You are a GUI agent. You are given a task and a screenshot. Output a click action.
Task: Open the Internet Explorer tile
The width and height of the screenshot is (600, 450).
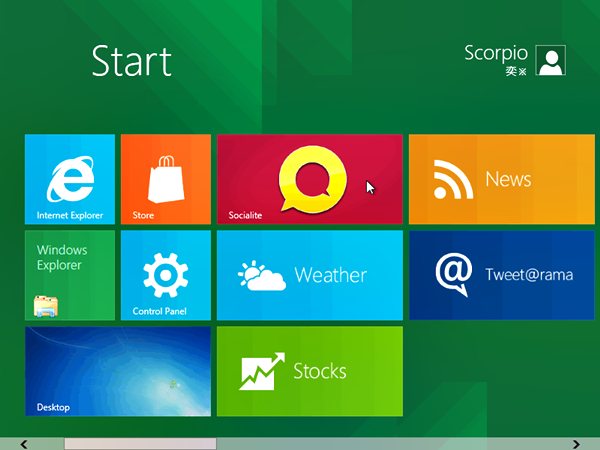point(70,179)
